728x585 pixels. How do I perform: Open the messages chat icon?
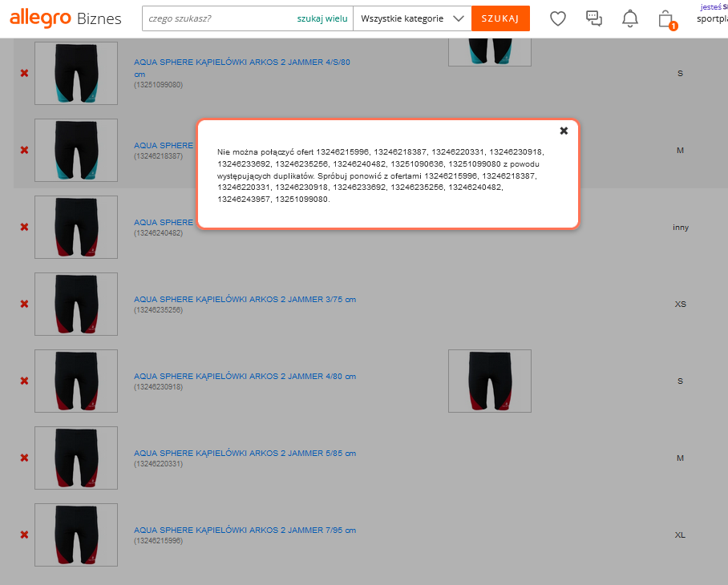pos(594,18)
